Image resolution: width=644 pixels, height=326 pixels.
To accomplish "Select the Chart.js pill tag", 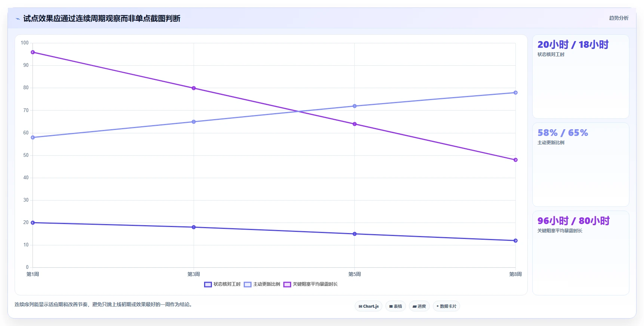I will click(369, 306).
